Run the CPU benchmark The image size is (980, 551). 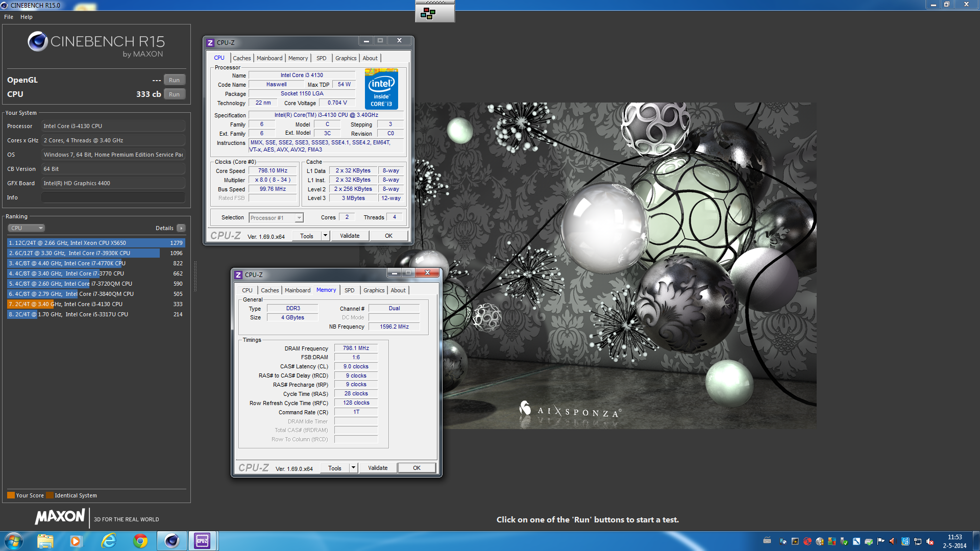[x=174, y=94]
